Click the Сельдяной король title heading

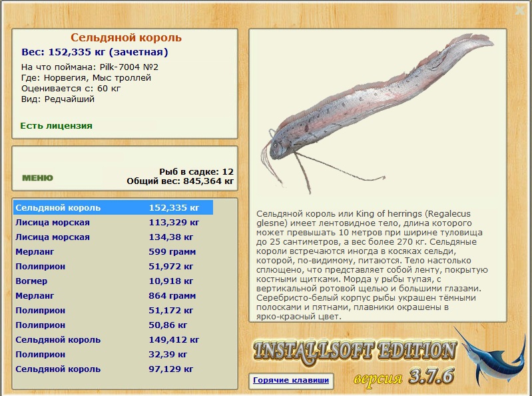126,37
